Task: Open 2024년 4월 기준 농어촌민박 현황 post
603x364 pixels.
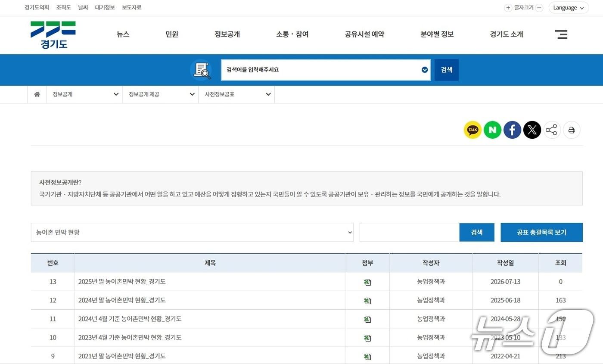Action: (x=130, y=319)
